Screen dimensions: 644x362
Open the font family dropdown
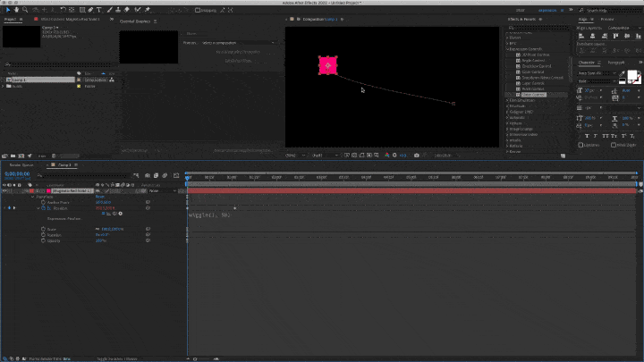point(597,73)
